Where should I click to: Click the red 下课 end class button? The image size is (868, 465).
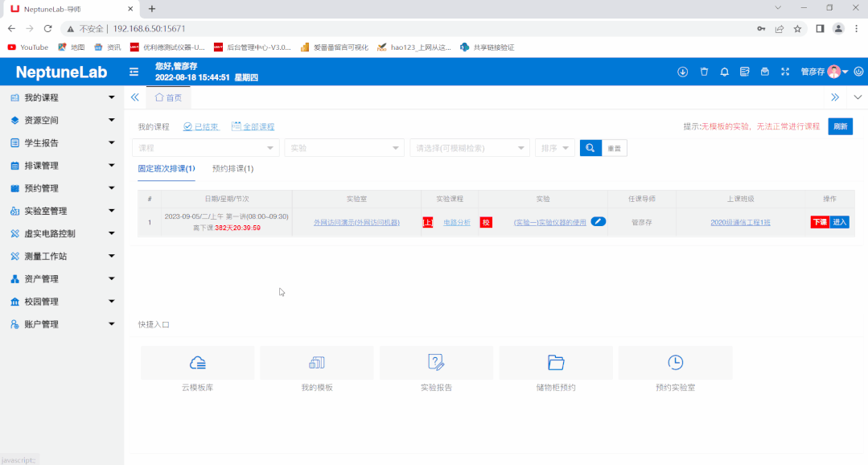coord(819,222)
